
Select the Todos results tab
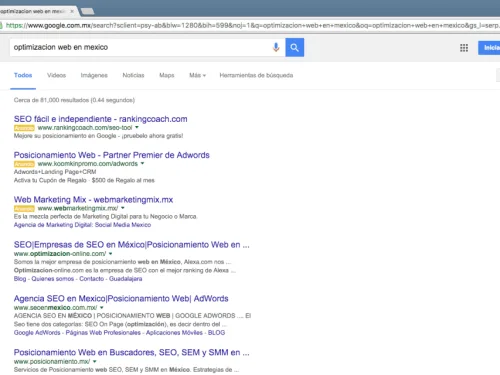pyautogui.click(x=23, y=75)
